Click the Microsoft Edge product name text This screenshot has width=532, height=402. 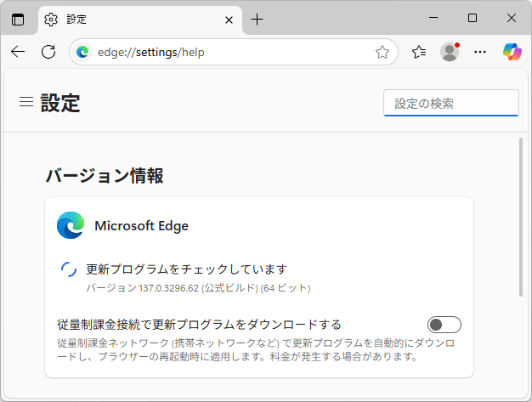pyautogui.click(x=141, y=226)
